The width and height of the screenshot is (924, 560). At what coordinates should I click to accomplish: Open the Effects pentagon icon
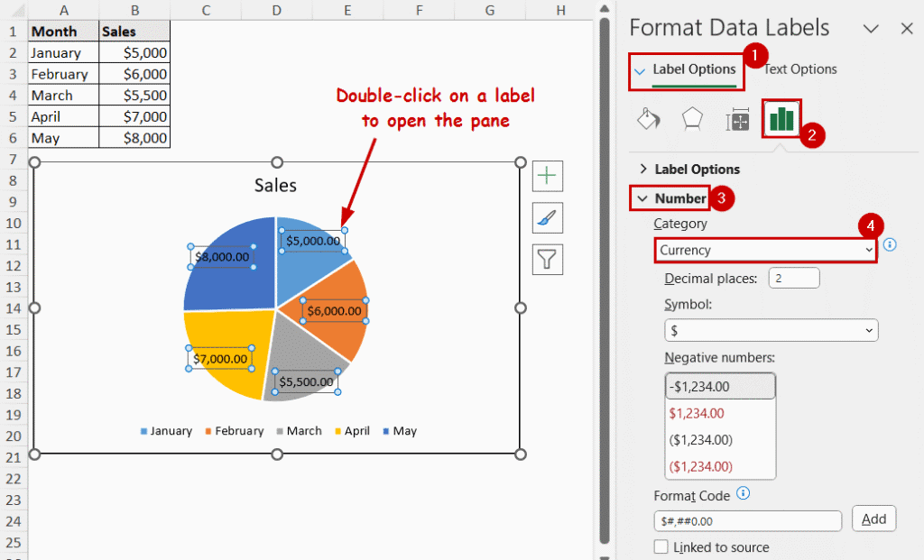693,118
